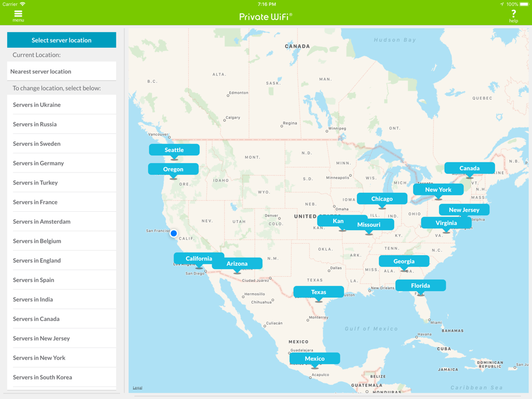Select the Chicago map pin
Screen dimensions: 532x399
tap(382, 198)
